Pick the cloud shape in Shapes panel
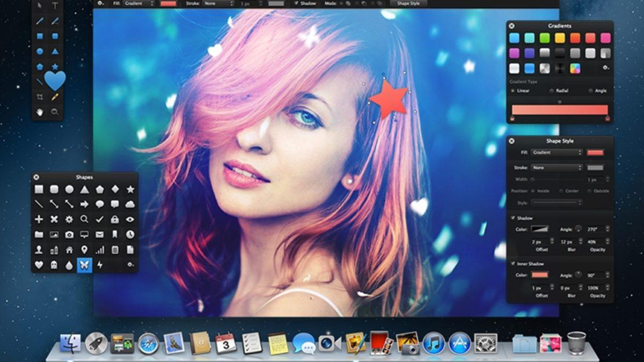This screenshot has width=644, height=362. 130,204
